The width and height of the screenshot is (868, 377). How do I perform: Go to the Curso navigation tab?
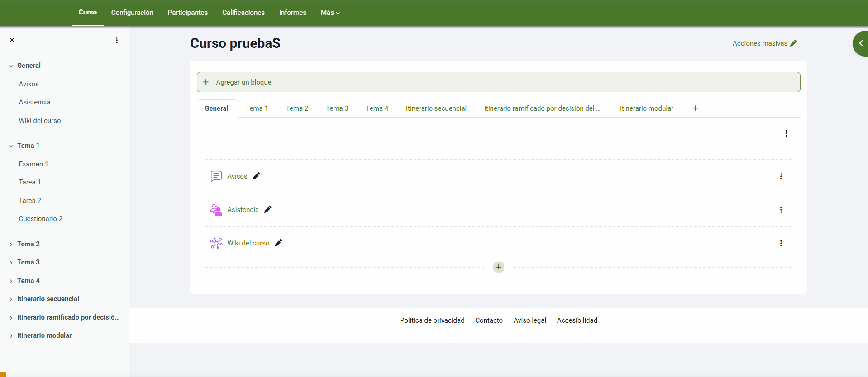coord(88,12)
